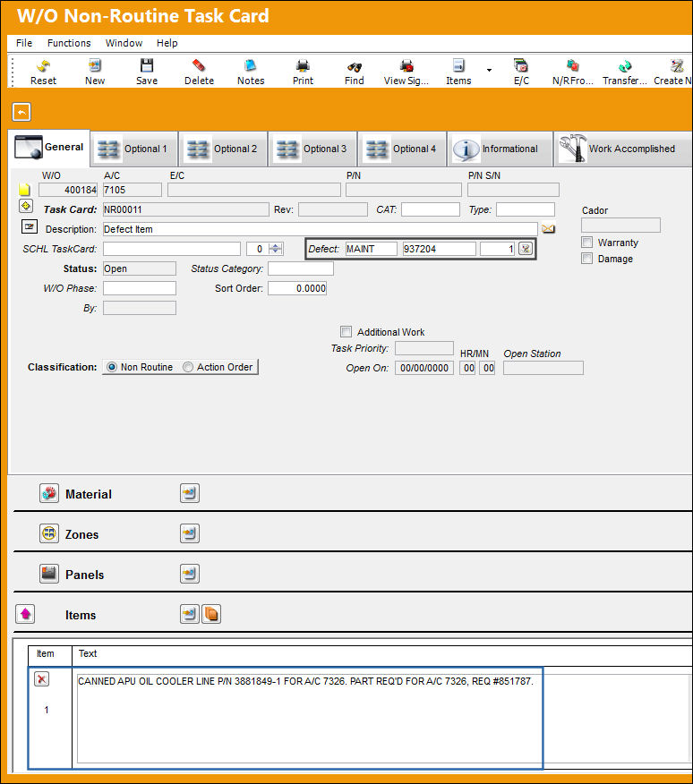
Task: Collapse Items with the pink arrow
Action: click(25, 614)
